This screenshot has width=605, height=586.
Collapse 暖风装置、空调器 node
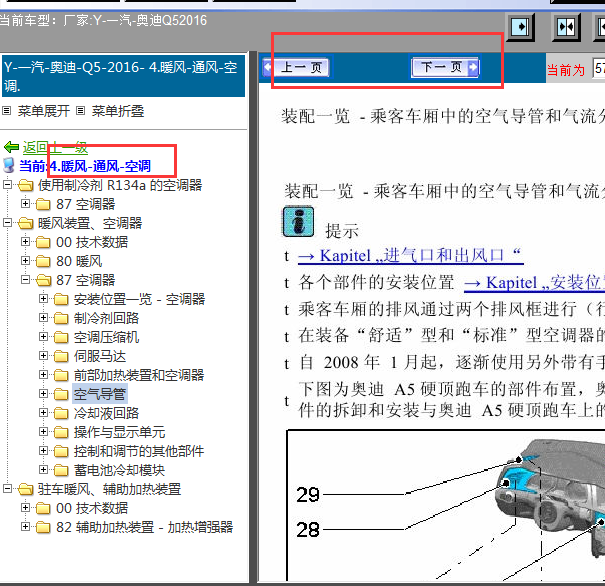coord(7,223)
